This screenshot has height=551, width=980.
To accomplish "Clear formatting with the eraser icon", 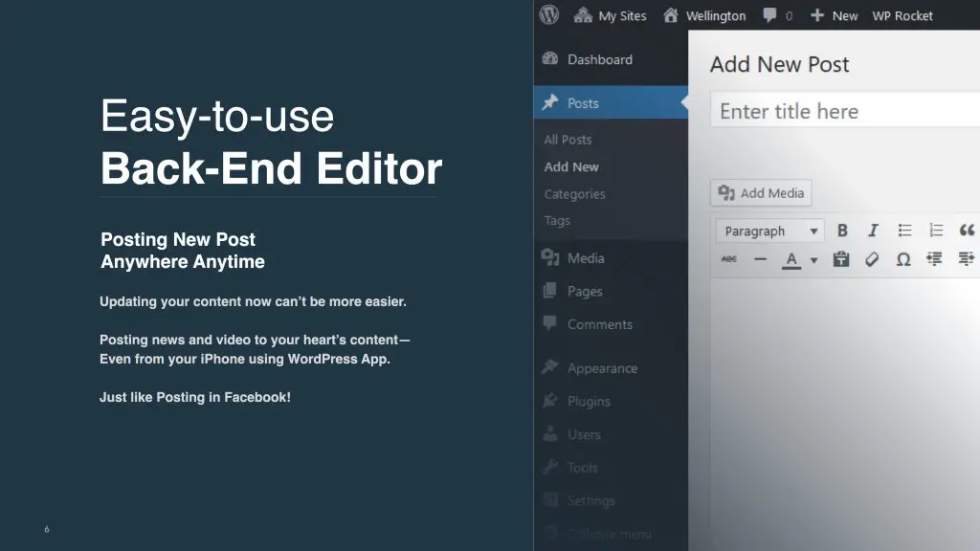I will [x=872, y=259].
